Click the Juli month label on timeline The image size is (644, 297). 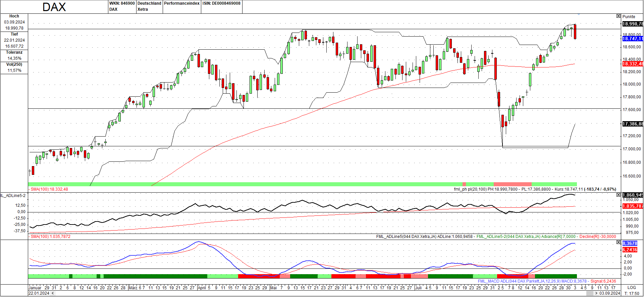pyautogui.click(x=418, y=288)
